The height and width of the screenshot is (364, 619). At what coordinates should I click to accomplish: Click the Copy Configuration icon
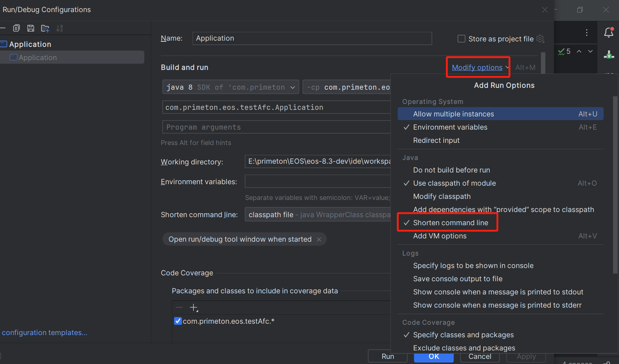(16, 28)
